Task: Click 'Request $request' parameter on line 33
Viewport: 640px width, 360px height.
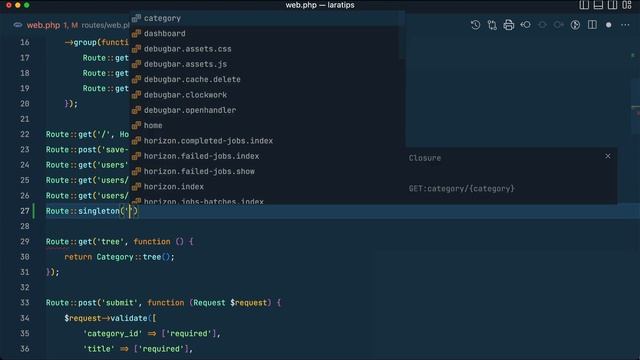Action: click(230, 303)
